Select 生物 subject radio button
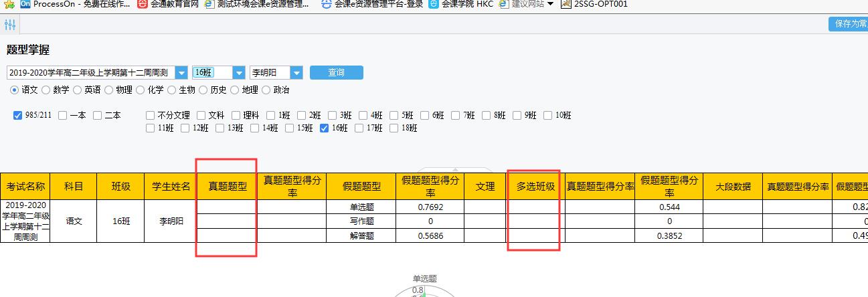Viewport: 868px width, 297px height. point(172,90)
